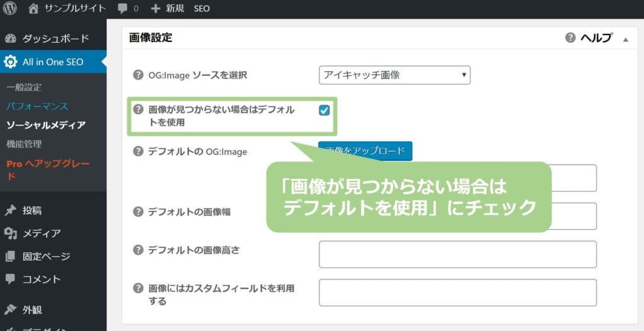Click the 外観 paintbrush icon

point(11,310)
